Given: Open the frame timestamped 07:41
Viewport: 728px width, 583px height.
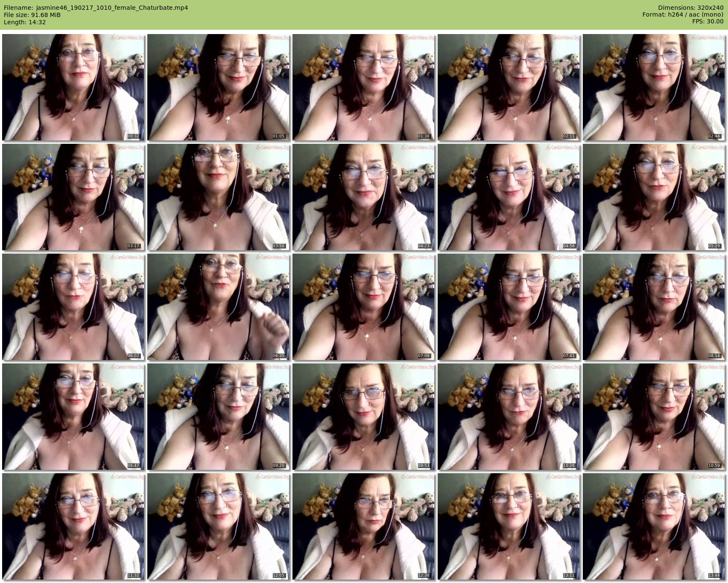Looking at the screenshot, I should 509,307.
